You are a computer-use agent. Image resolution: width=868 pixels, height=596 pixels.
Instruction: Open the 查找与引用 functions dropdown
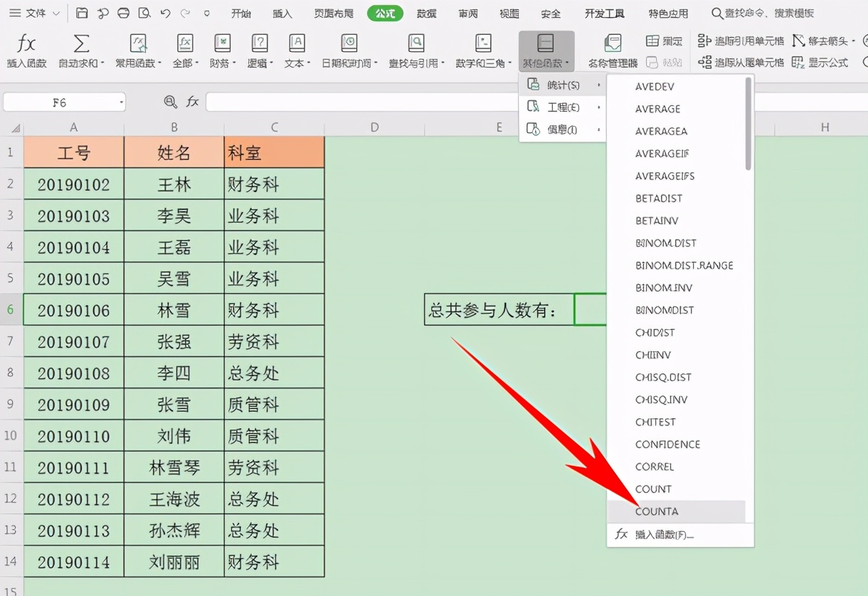click(416, 51)
